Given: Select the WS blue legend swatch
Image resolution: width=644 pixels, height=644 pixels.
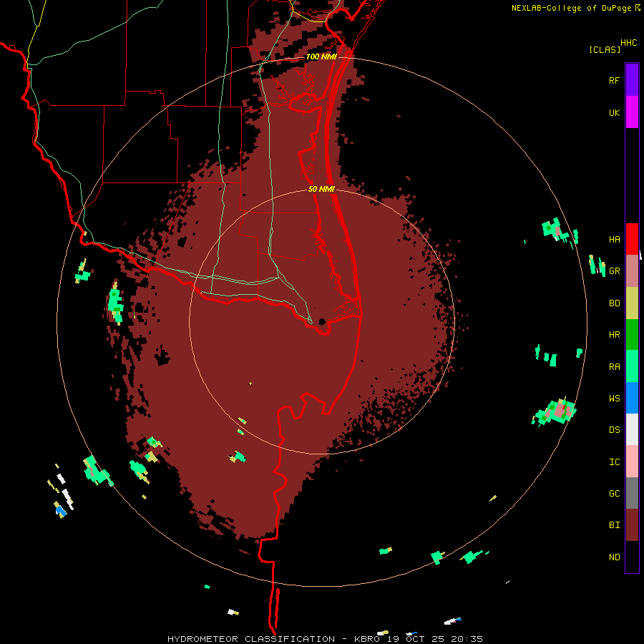Looking at the screenshot, I should pos(632,398).
